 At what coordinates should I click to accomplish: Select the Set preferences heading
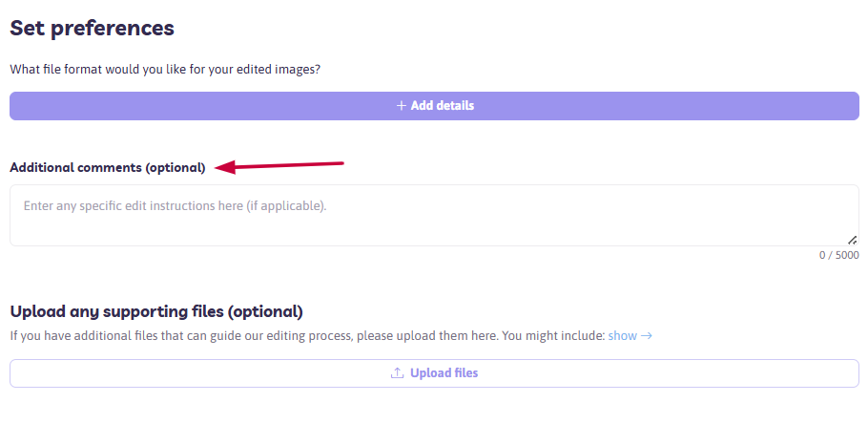[x=92, y=28]
